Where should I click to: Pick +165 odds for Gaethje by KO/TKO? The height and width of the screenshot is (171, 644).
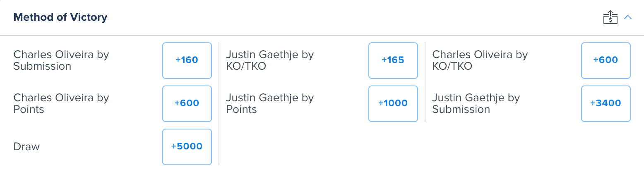tap(393, 60)
